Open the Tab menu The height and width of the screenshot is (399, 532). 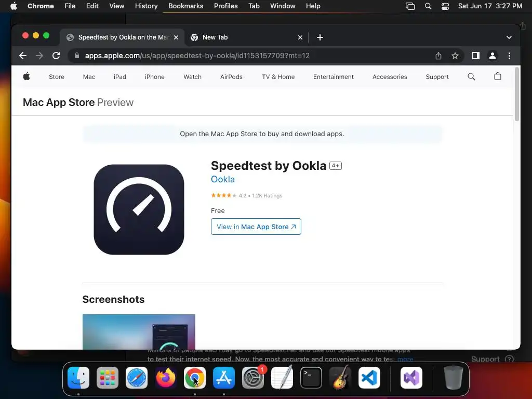click(254, 6)
